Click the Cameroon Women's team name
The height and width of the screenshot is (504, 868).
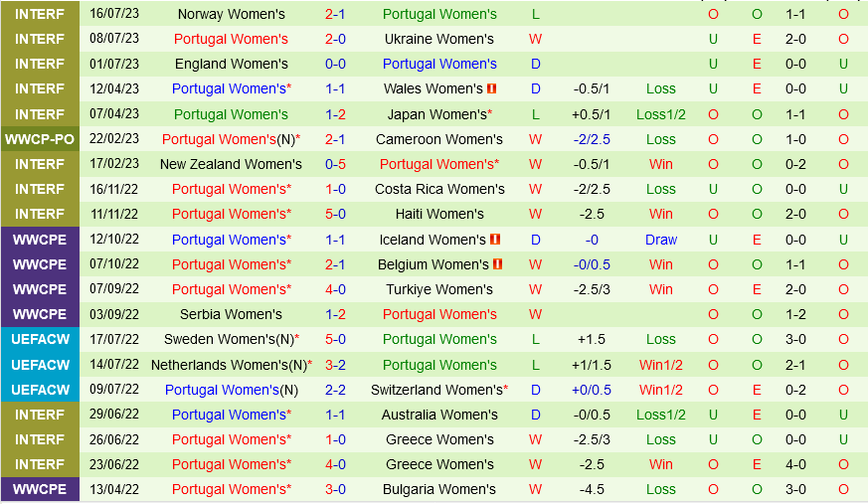pyautogui.click(x=439, y=139)
